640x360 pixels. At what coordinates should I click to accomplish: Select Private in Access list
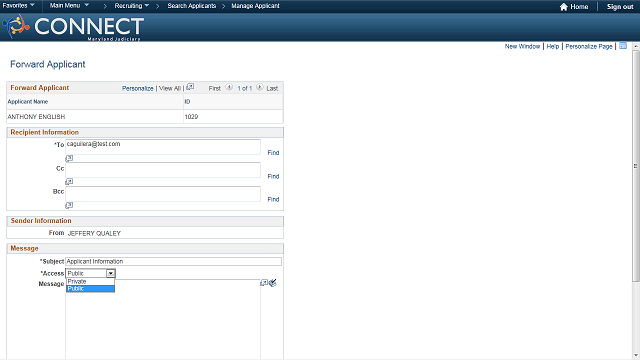(90, 282)
